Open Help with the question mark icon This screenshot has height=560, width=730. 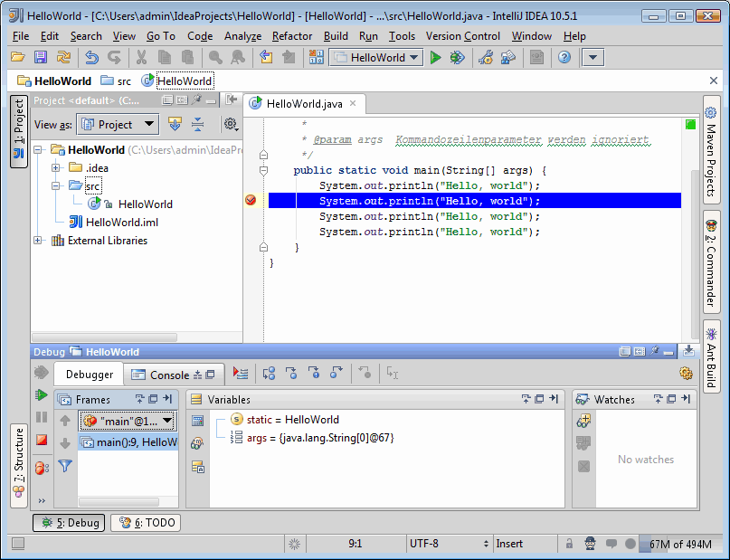click(x=564, y=57)
